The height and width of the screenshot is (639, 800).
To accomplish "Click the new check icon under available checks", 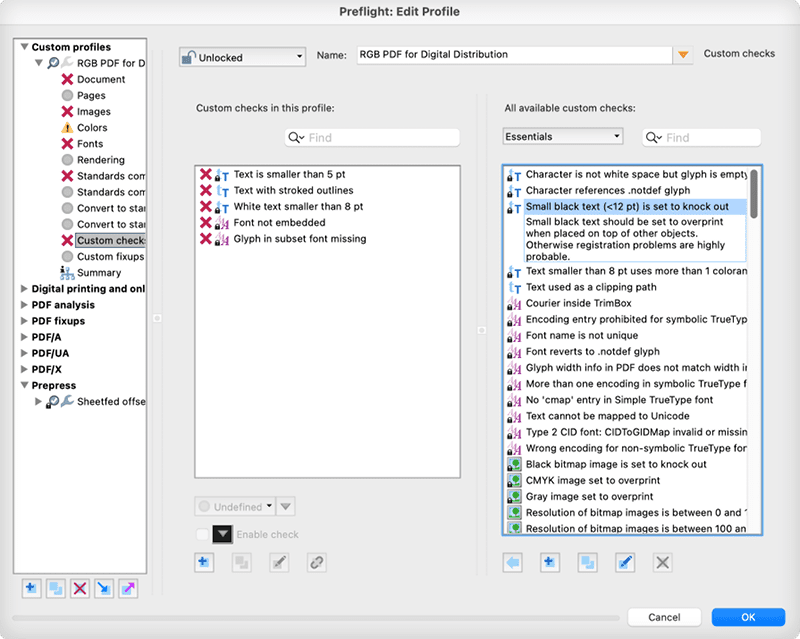I will click(x=549, y=563).
